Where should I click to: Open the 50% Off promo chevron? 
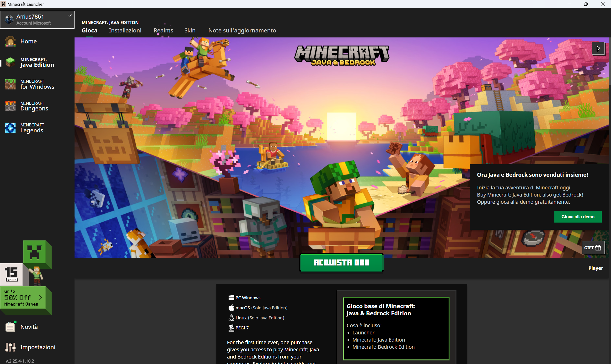click(40, 297)
